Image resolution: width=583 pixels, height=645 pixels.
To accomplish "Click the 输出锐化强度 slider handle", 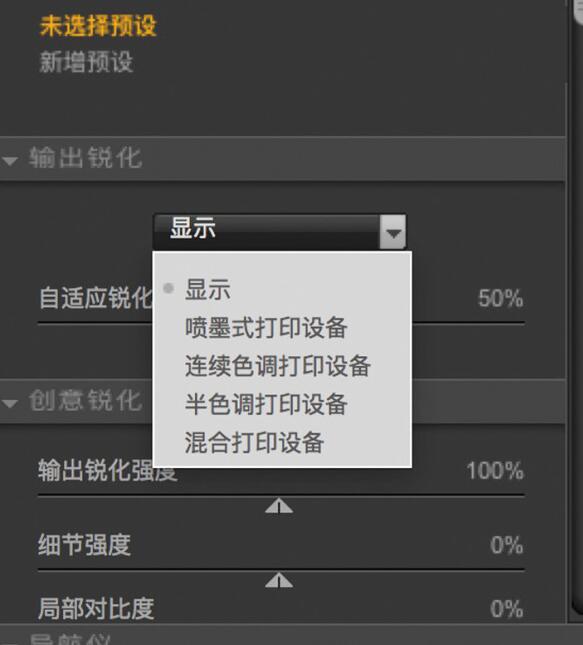I will [x=279, y=506].
